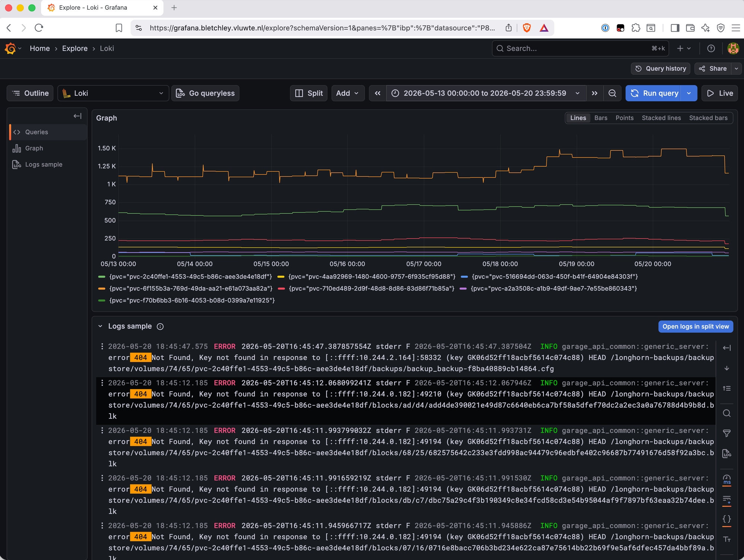Click the Run query button

click(x=654, y=93)
